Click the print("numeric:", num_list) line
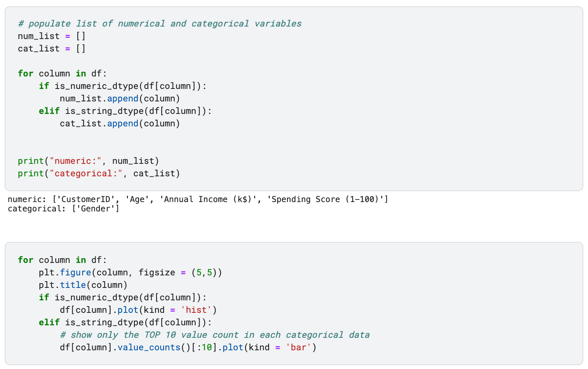Viewport: 588px width, 369px height. coord(89,161)
